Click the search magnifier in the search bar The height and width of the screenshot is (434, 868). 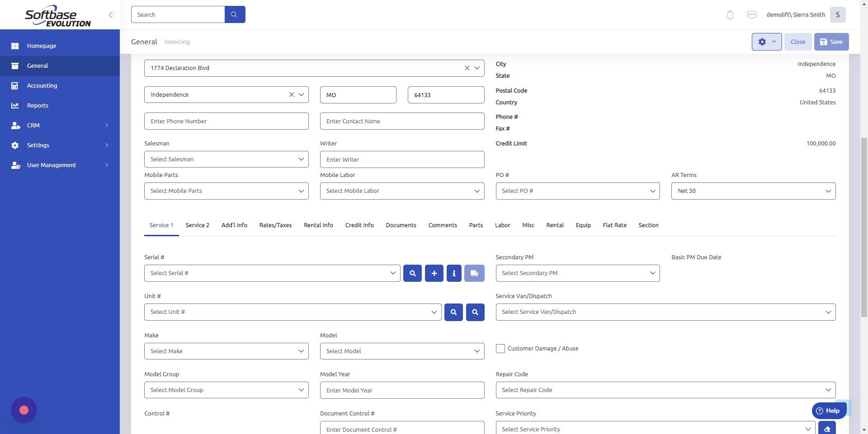click(x=234, y=14)
